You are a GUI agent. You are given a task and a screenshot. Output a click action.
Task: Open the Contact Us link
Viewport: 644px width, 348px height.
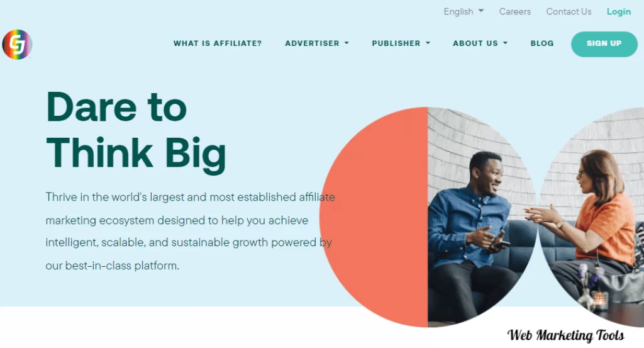[x=569, y=11]
